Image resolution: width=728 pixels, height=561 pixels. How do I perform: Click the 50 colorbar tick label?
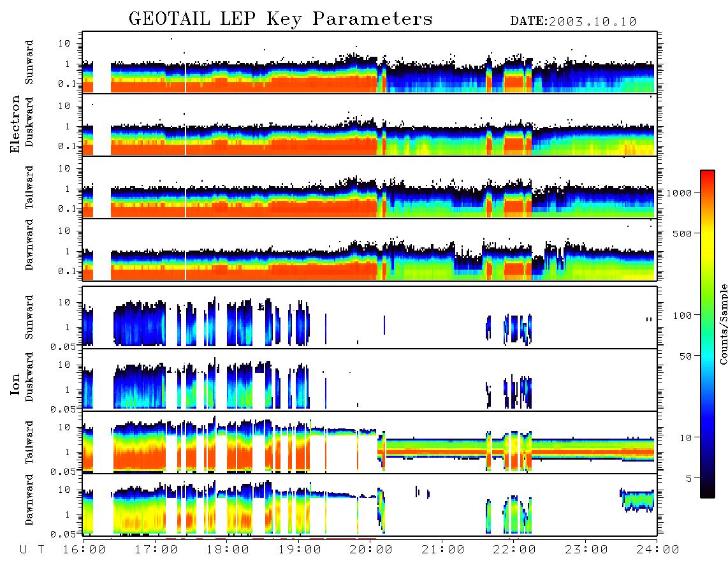tap(686, 356)
